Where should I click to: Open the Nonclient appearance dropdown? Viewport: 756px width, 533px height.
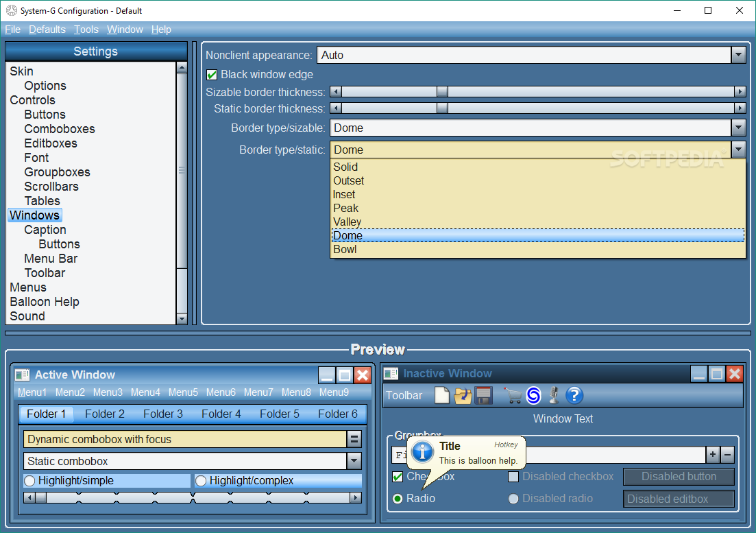[x=738, y=55]
